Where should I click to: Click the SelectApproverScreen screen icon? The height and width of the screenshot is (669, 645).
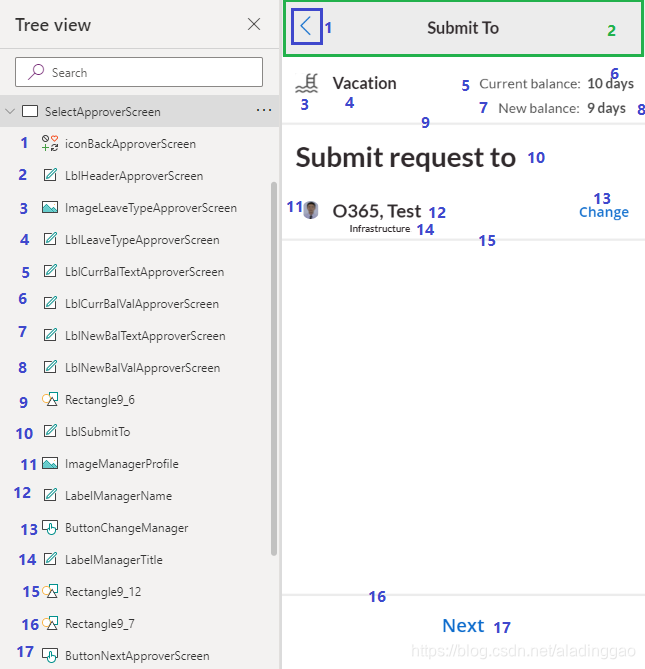click(30, 111)
